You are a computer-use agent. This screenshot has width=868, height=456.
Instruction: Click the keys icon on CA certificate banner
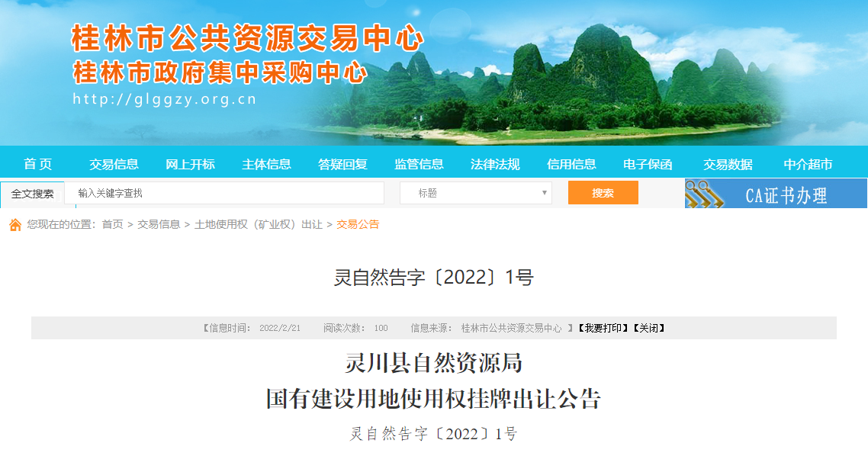click(704, 194)
